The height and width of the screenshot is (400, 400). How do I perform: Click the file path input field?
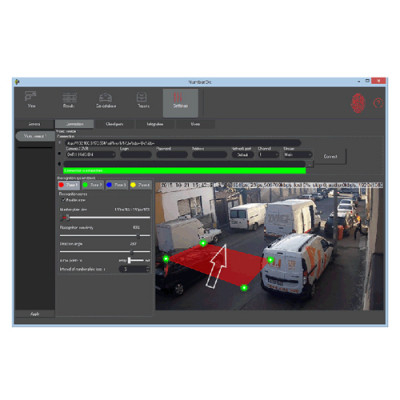pos(184,164)
